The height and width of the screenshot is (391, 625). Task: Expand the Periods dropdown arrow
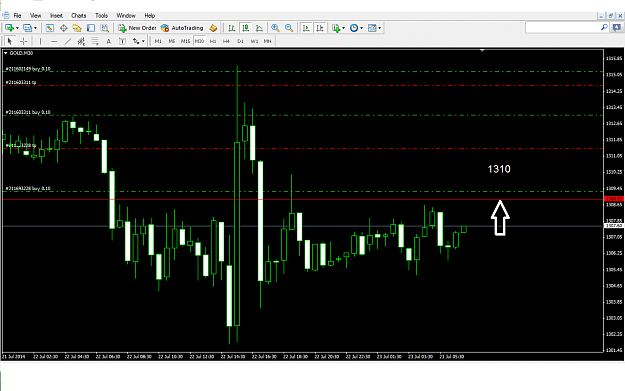point(362,28)
